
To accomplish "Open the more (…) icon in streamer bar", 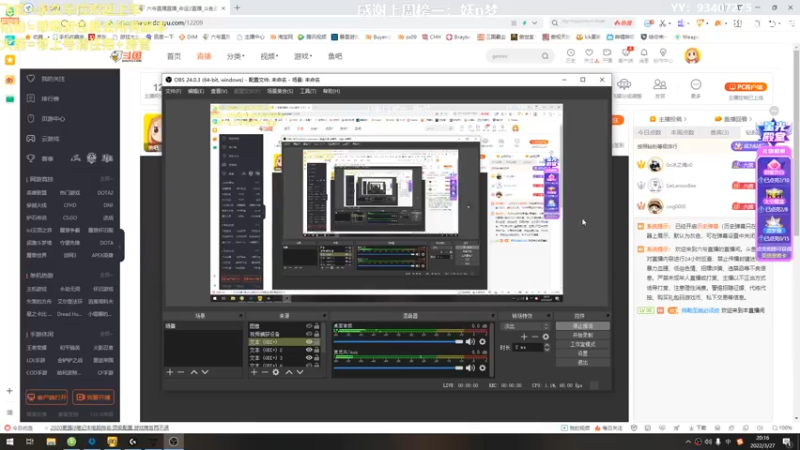I will (696, 85).
